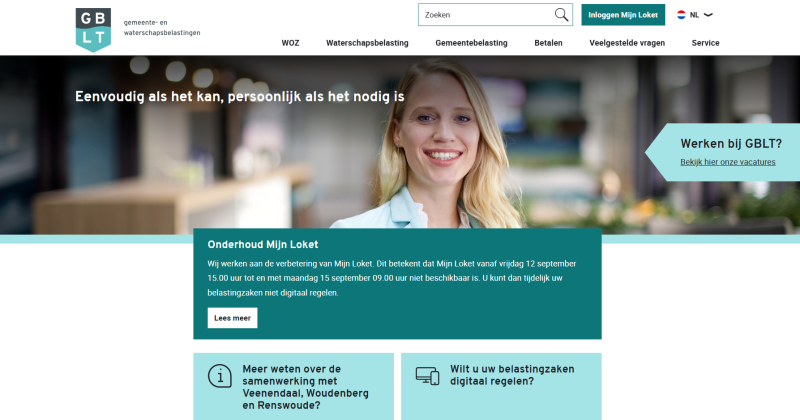This screenshot has width=800, height=420.
Task: Click the Lees meer button
Action: 232,318
